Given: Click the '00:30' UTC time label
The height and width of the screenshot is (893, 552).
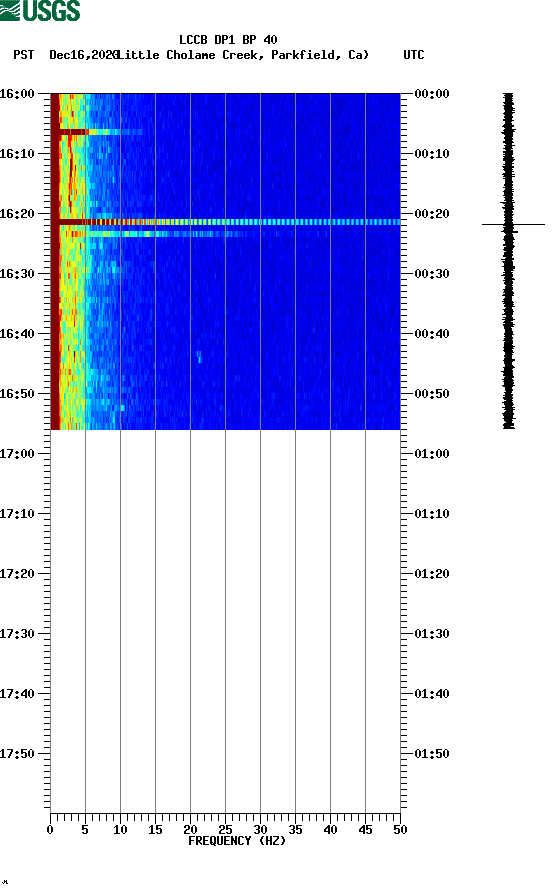Looking at the screenshot, I should coord(432,274).
